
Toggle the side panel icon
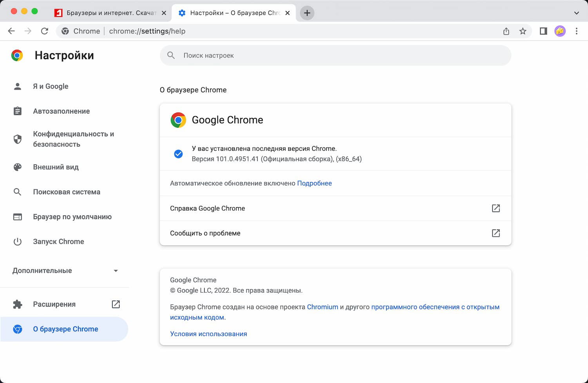tap(543, 31)
